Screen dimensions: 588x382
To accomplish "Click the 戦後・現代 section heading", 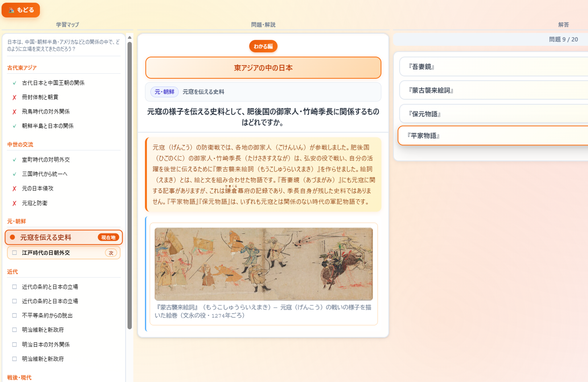I will click(x=19, y=377).
